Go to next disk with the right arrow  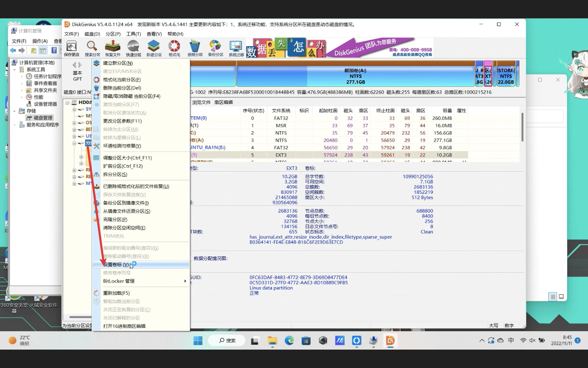pos(80,65)
